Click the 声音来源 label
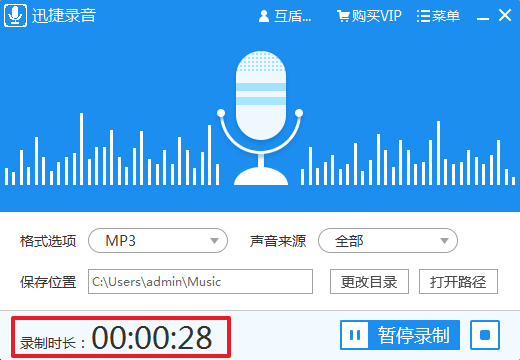The width and height of the screenshot is (520, 360). [278, 241]
